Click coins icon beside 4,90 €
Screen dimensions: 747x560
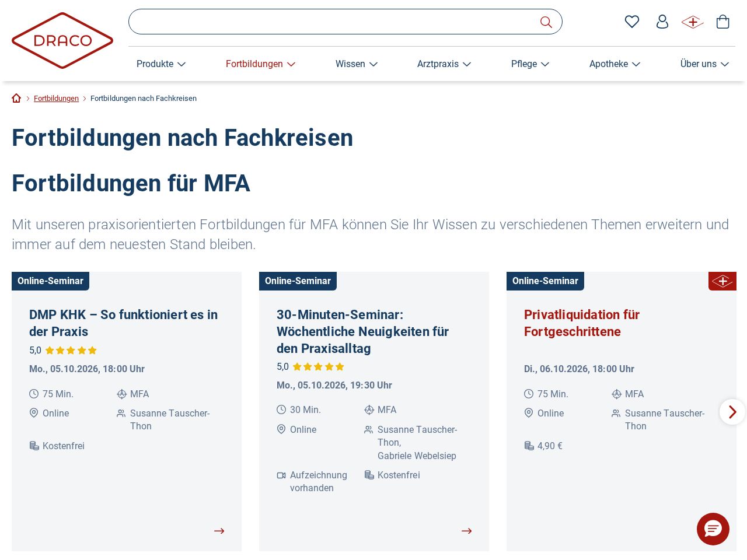pos(529,446)
